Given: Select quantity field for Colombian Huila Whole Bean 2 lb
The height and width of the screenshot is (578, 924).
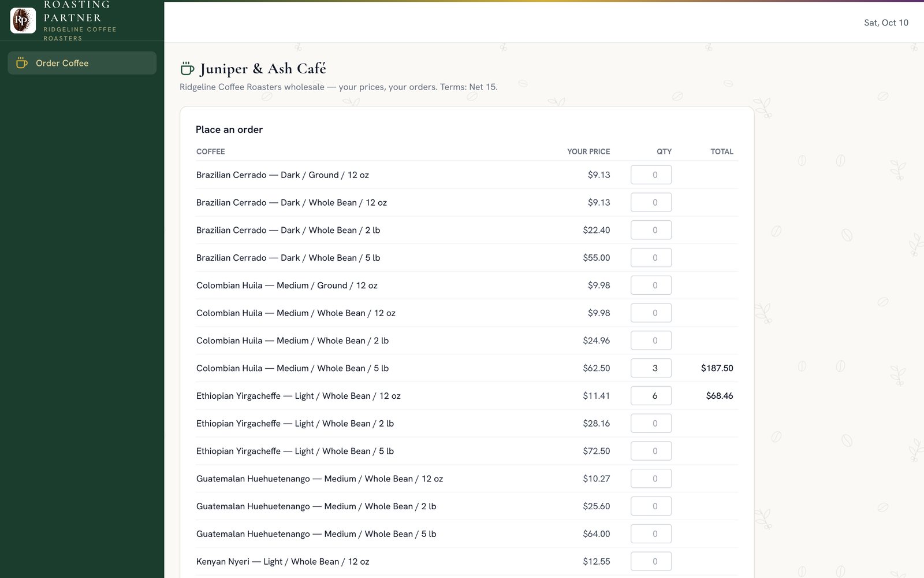Looking at the screenshot, I should [651, 340].
